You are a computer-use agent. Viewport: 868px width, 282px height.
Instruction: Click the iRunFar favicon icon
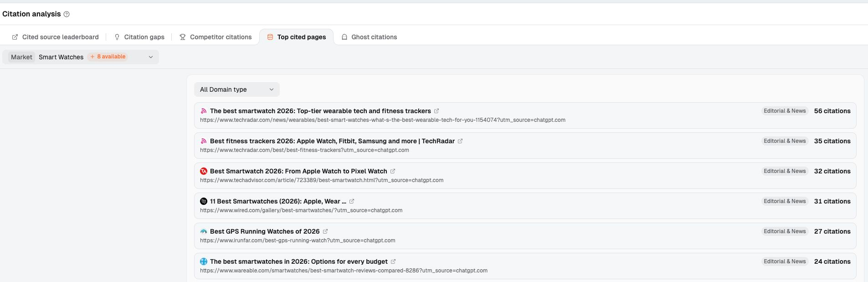tap(204, 231)
